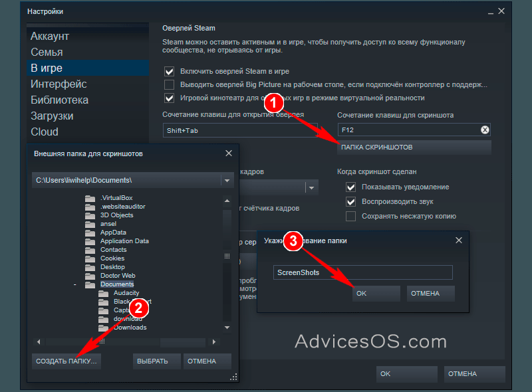The height and width of the screenshot is (392, 532).
Task: Click ОТМЕНА in the settings window
Action: 474,373
